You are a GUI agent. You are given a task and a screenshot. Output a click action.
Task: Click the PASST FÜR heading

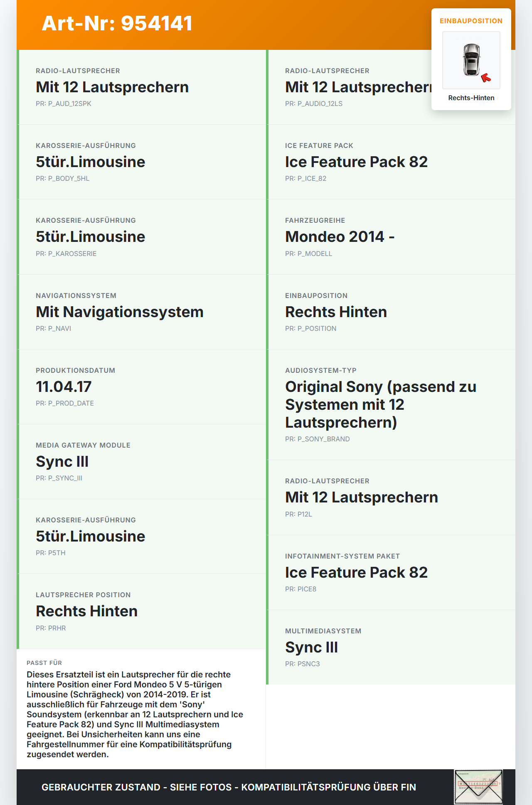pos(44,663)
